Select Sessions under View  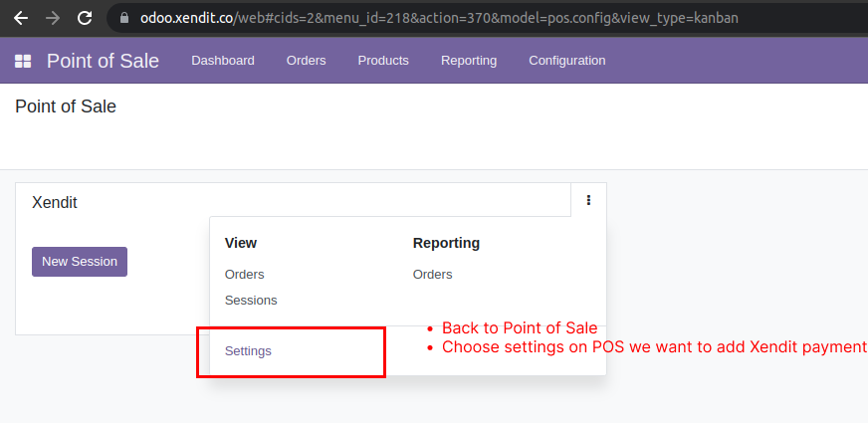tap(251, 301)
